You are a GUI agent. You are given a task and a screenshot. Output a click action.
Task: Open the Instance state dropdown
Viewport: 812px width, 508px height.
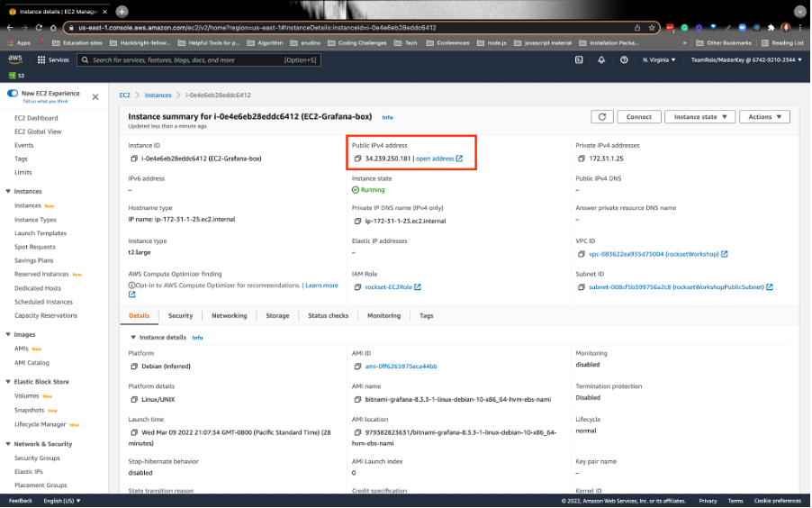(700, 117)
